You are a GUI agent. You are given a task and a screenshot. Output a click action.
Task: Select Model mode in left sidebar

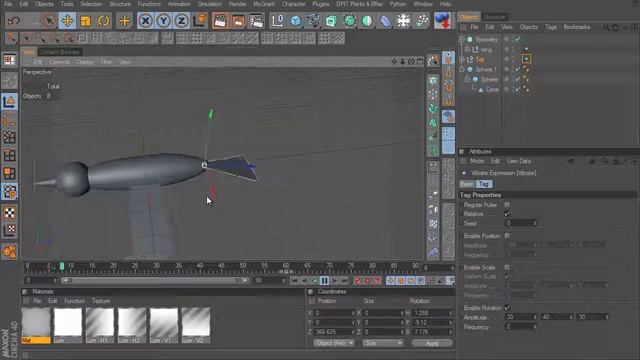[9, 101]
